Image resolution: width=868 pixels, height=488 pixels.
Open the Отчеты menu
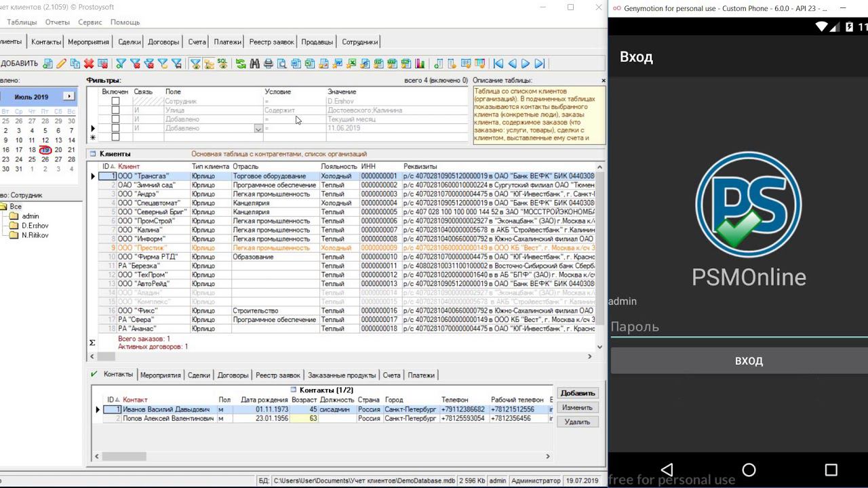pyautogui.click(x=57, y=22)
